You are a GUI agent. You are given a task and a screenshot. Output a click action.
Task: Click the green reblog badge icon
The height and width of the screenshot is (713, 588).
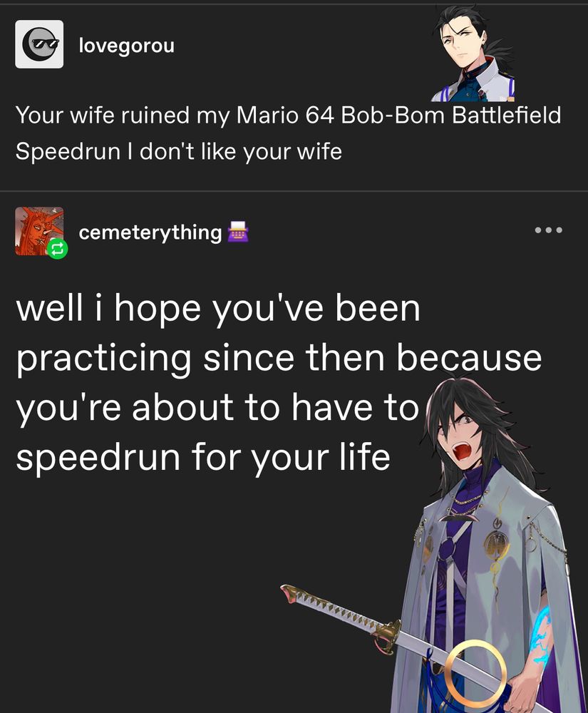(x=57, y=249)
